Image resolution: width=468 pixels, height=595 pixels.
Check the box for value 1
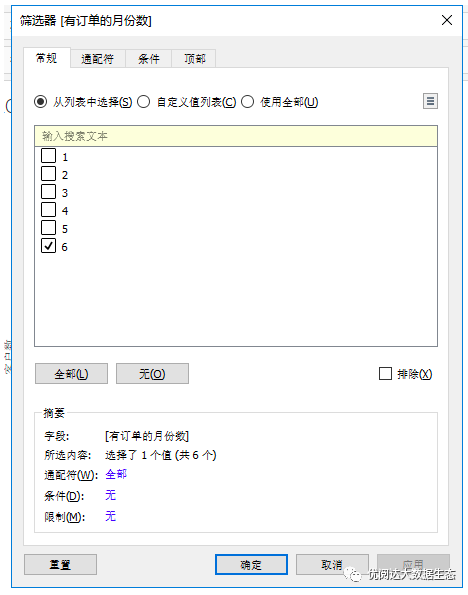[x=48, y=156]
